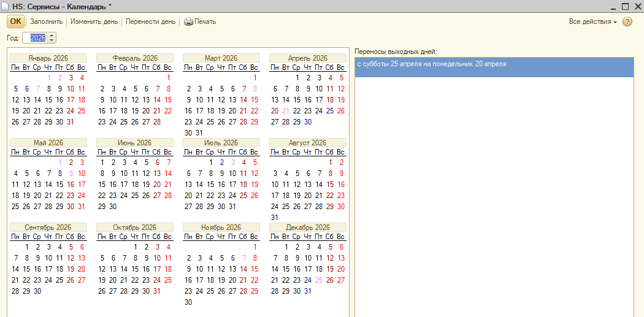Maximize the Календарь window

click(x=625, y=7)
